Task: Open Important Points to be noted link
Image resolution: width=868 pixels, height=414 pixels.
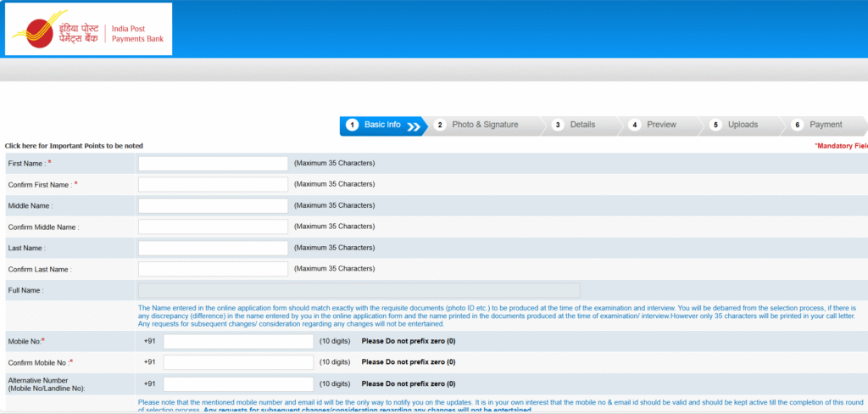Action: 74,146
